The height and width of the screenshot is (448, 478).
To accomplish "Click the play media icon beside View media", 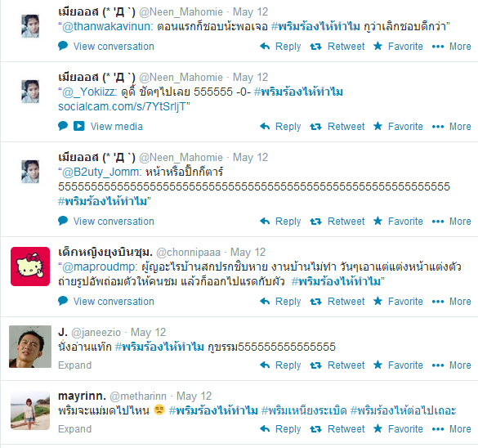I will 79,126.
